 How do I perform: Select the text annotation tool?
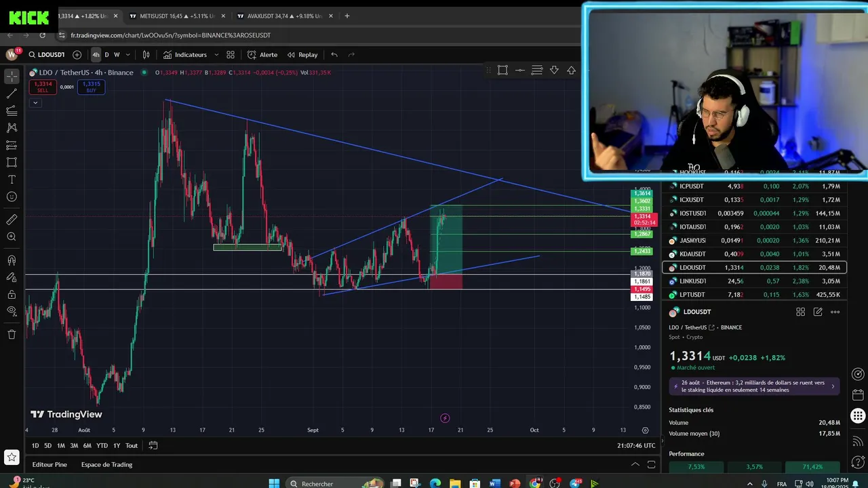[x=12, y=180]
